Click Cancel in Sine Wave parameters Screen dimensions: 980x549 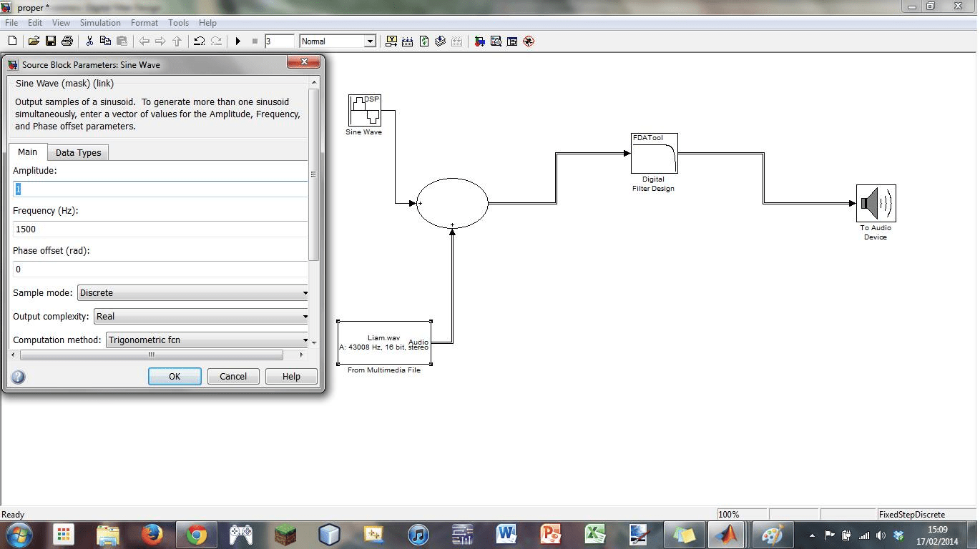[x=233, y=376]
